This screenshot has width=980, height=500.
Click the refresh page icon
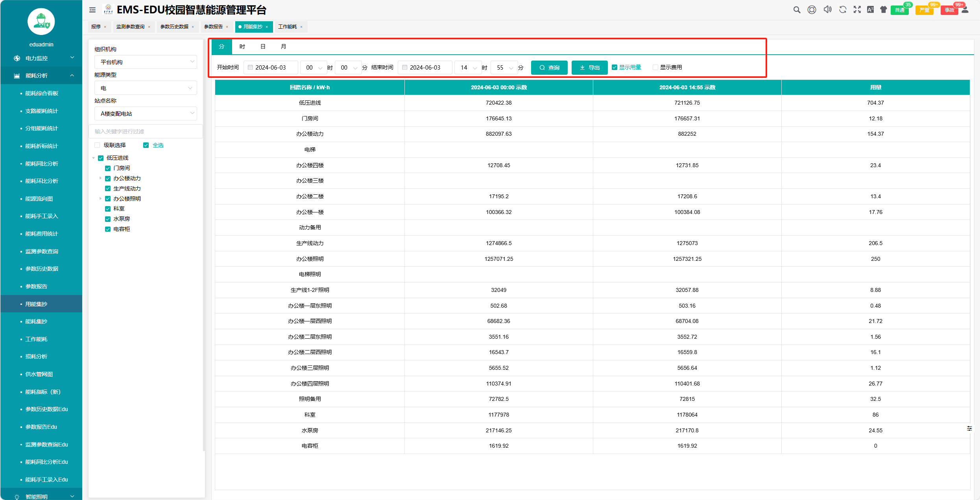843,10
